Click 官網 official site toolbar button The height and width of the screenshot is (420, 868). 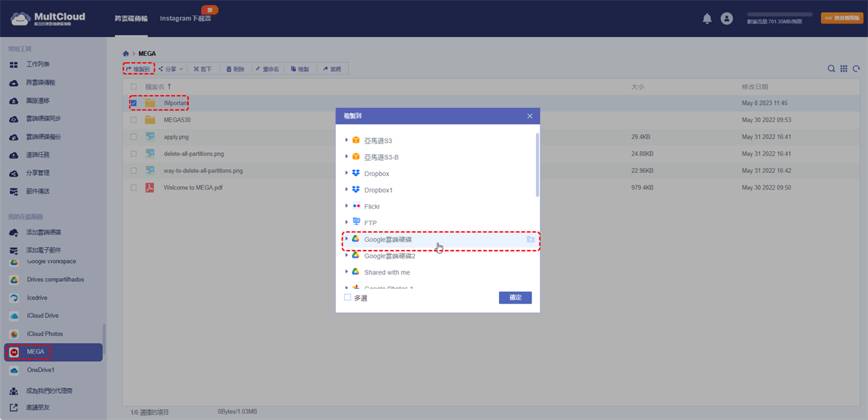tap(331, 69)
